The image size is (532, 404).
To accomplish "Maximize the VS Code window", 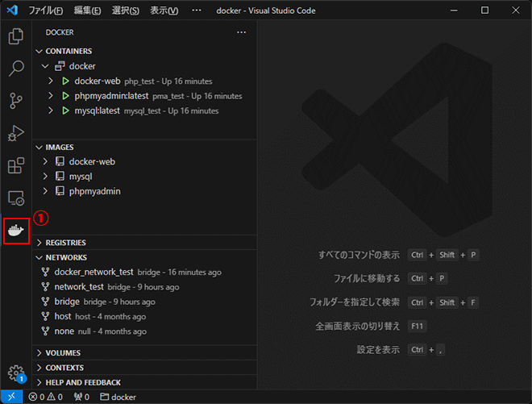I will pos(484,10).
